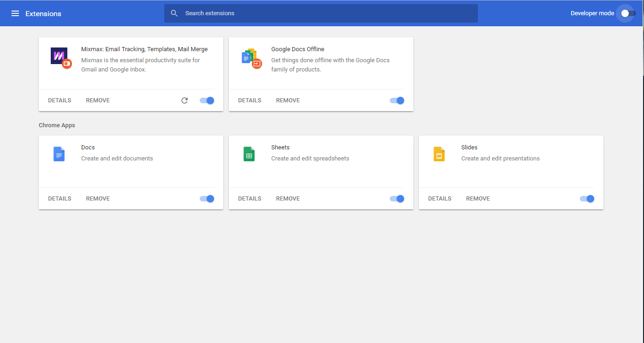Remove the Sheets app

[x=288, y=199]
